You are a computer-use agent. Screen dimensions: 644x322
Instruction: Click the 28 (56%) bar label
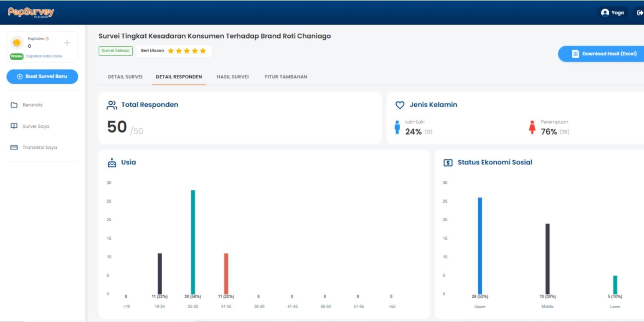(x=193, y=297)
